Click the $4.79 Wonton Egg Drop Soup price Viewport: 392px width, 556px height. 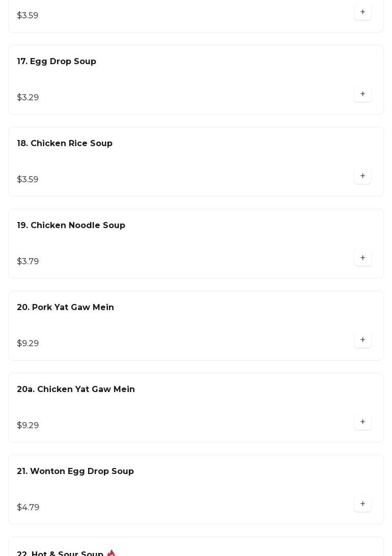click(x=28, y=508)
